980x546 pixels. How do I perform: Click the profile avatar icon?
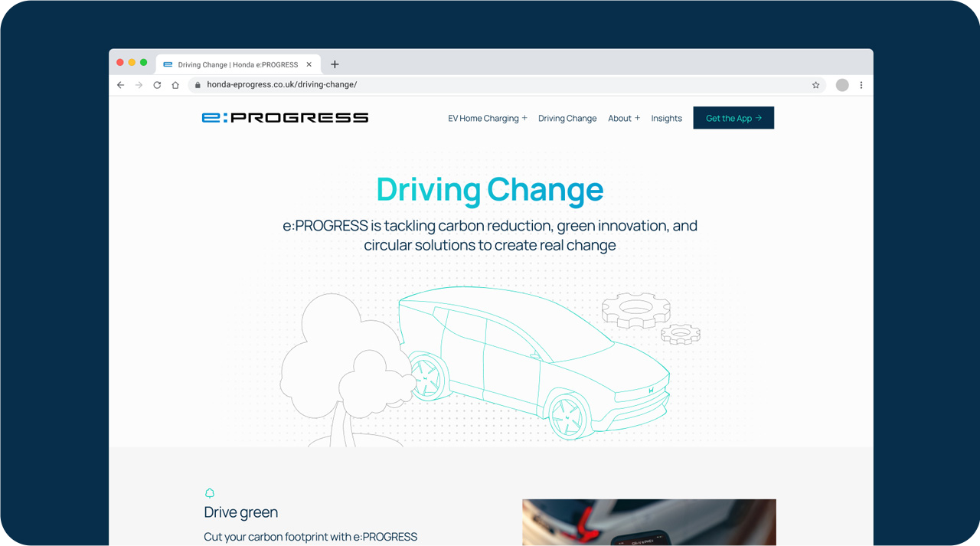[x=841, y=85]
